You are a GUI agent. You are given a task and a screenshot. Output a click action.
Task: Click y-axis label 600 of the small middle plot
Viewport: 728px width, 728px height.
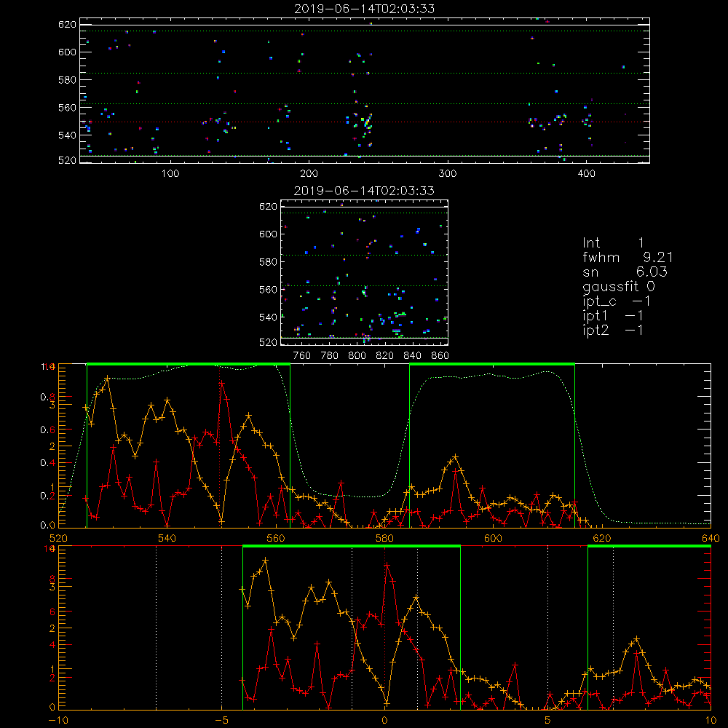click(268, 234)
